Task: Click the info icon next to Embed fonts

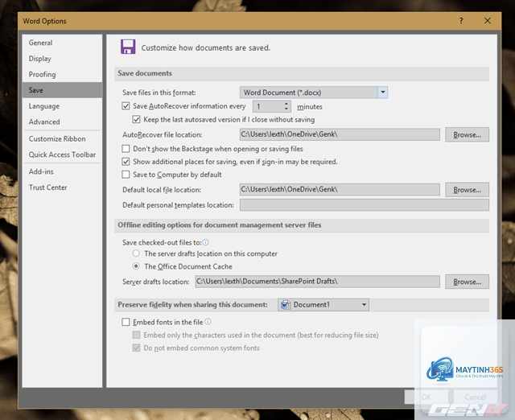Action: (208, 322)
